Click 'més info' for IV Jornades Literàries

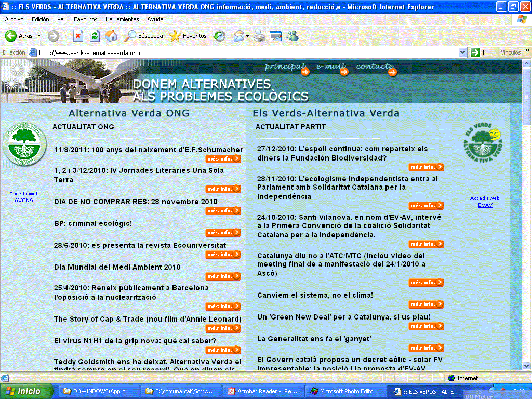coord(223,189)
